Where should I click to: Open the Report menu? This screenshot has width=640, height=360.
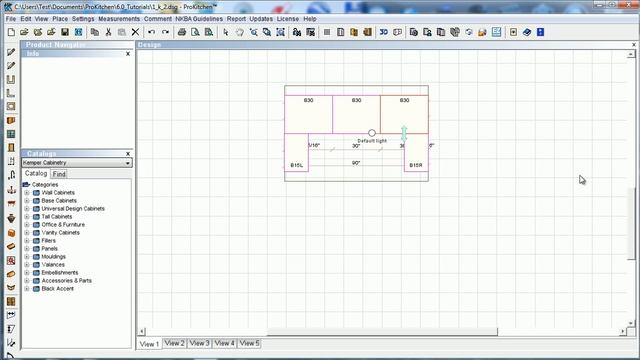click(236, 19)
